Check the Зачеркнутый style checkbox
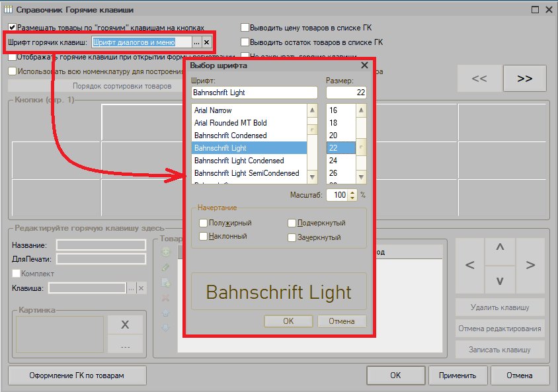 [x=292, y=237]
